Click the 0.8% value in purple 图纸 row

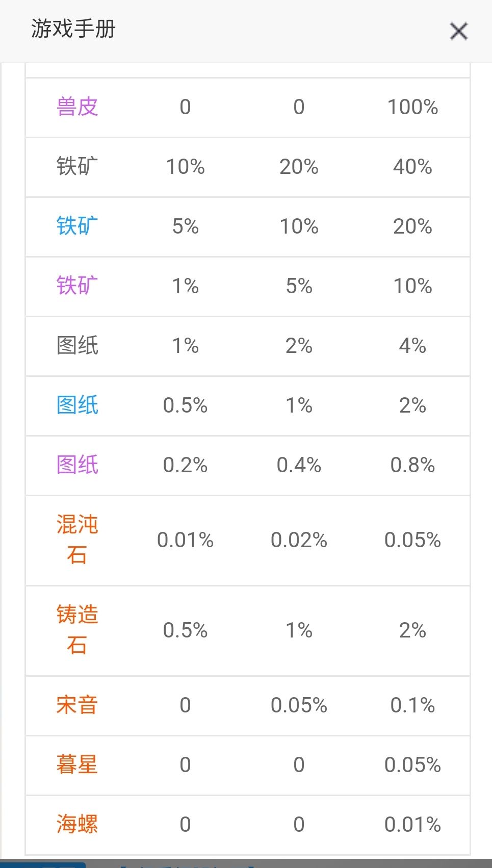click(x=412, y=465)
